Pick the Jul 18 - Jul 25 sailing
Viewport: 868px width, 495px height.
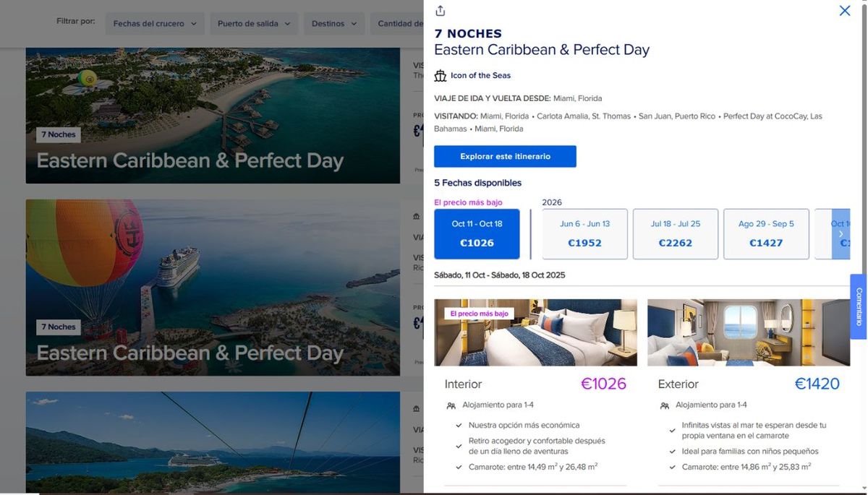676,233
